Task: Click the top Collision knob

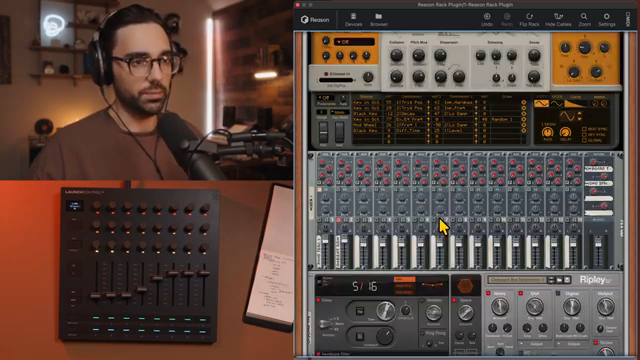Action: [x=396, y=55]
